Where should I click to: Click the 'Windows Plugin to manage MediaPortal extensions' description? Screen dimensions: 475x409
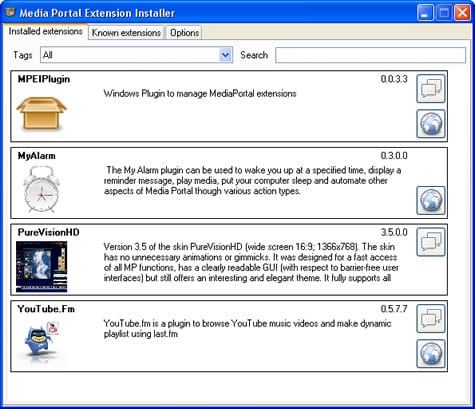pos(200,94)
